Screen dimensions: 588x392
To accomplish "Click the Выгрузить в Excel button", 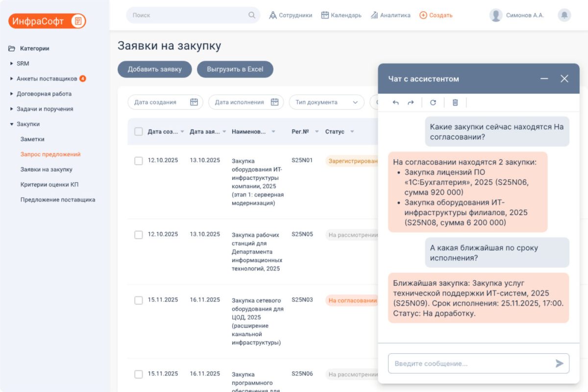I will (235, 69).
